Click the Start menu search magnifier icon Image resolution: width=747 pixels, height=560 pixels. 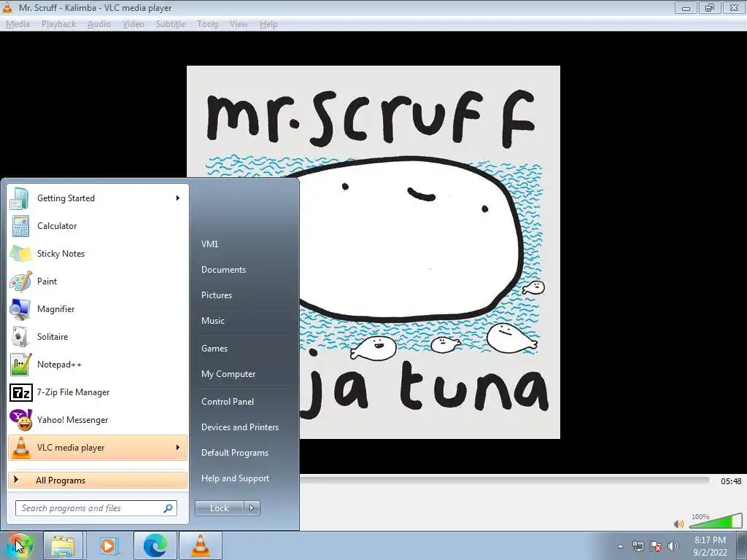(169, 508)
